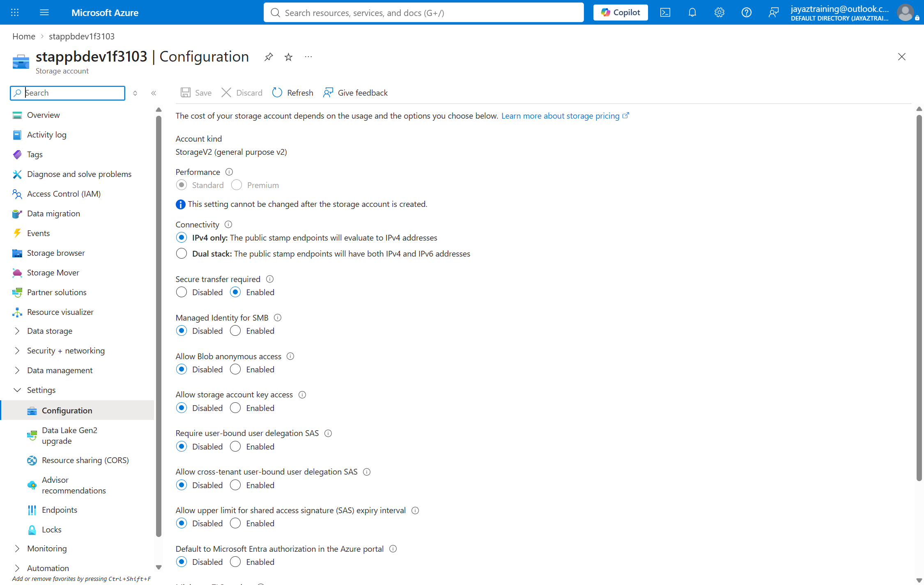Open Copilot from the top bar
This screenshot has width=924, height=585.
pyautogui.click(x=621, y=12)
